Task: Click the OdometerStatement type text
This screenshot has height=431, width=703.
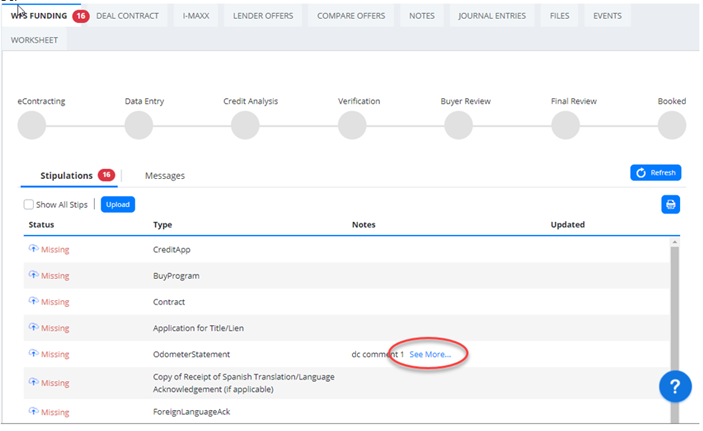Action: 191,354
